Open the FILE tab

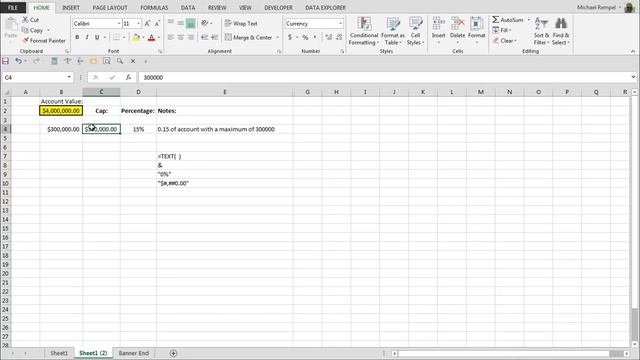pyautogui.click(x=13, y=8)
